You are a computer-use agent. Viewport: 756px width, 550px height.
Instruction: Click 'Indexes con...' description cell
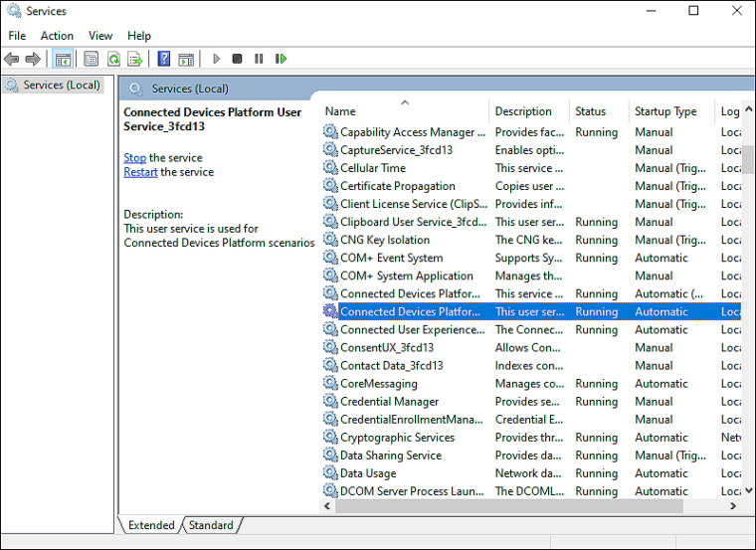[x=529, y=365]
